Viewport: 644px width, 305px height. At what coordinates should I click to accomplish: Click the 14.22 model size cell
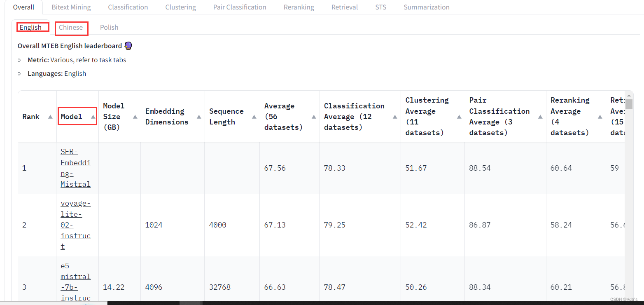coord(113,287)
